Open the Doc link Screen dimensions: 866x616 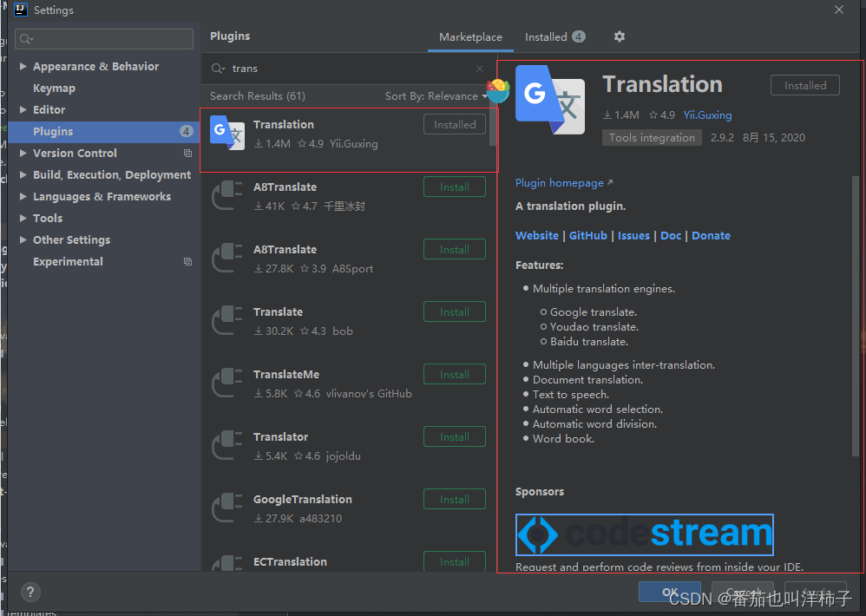[671, 236]
